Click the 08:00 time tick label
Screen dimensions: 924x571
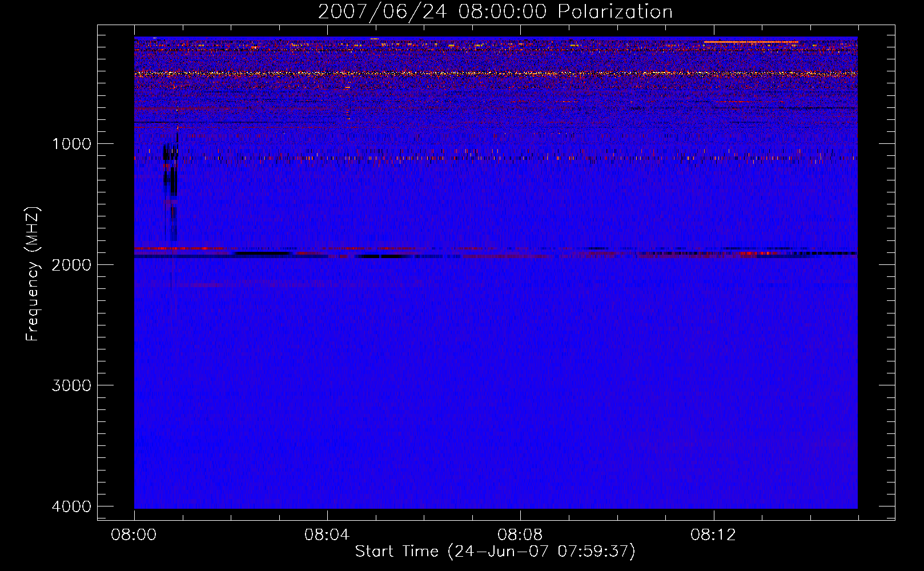pyautogui.click(x=134, y=535)
